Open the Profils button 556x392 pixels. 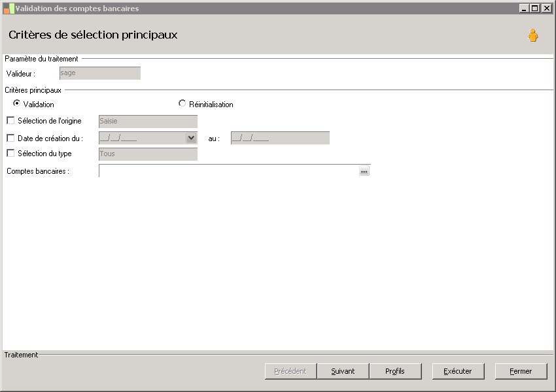[395, 371]
